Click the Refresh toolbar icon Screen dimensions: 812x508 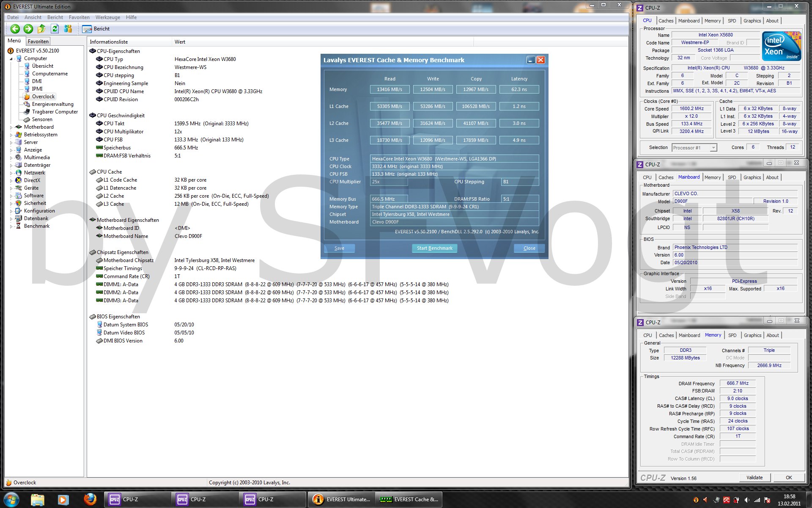point(55,29)
